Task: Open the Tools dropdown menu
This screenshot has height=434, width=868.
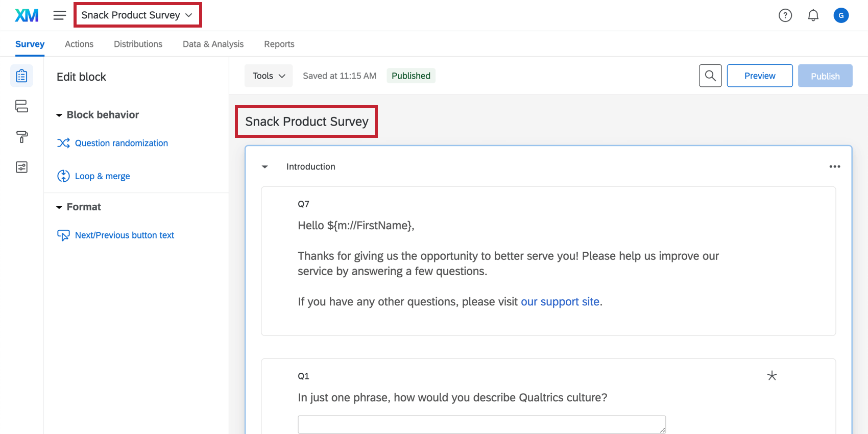Action: pyautogui.click(x=269, y=76)
